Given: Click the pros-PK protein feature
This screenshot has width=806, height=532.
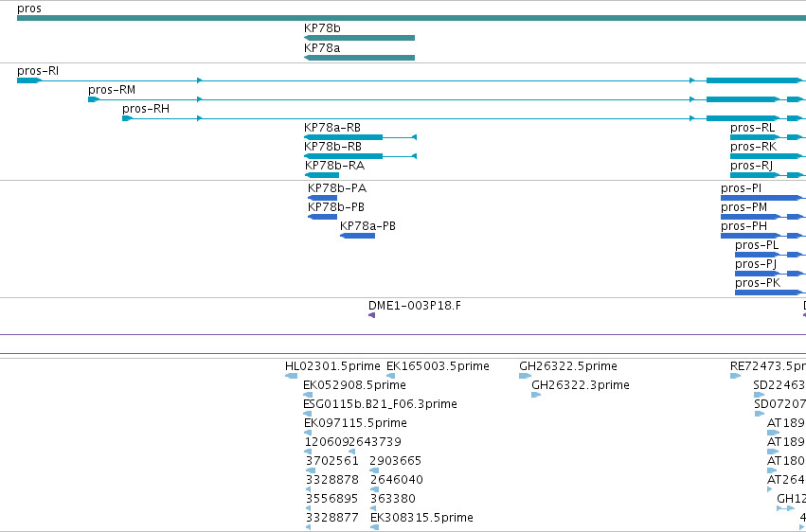Looking at the screenshot, I should click(771, 293).
